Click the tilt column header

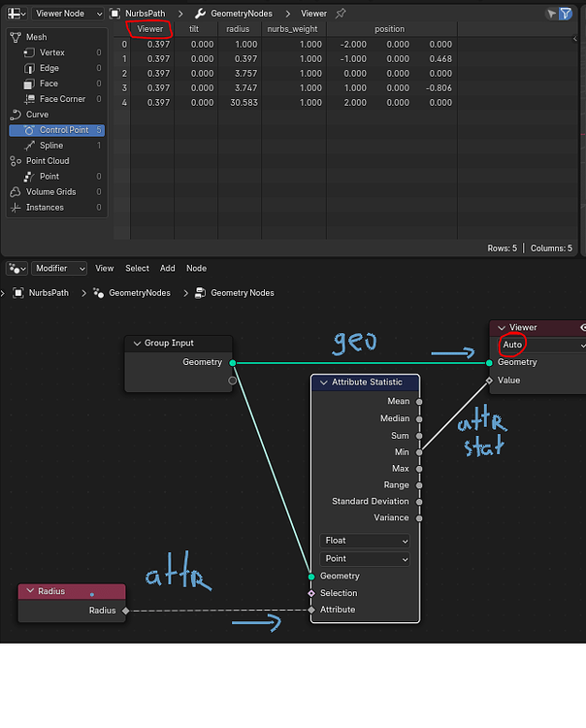[194, 29]
